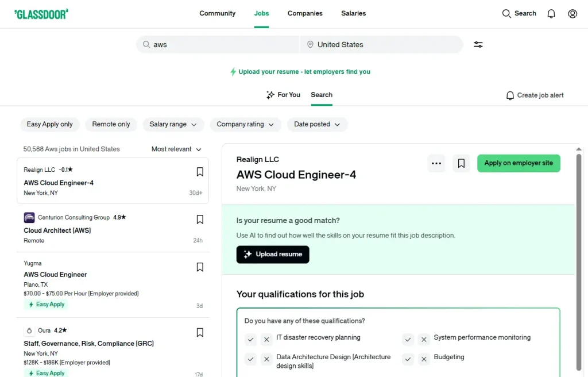Click the sparkle icon beside For You

tap(270, 95)
